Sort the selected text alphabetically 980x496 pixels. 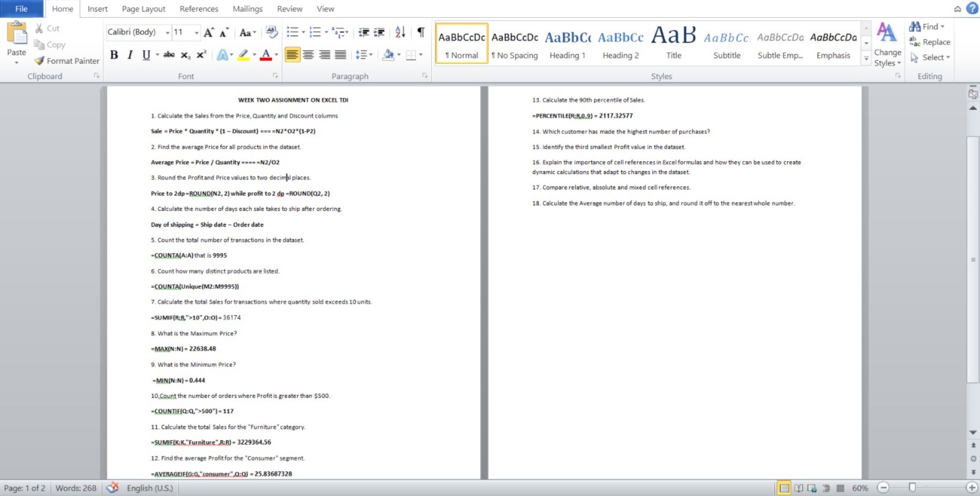point(401,32)
